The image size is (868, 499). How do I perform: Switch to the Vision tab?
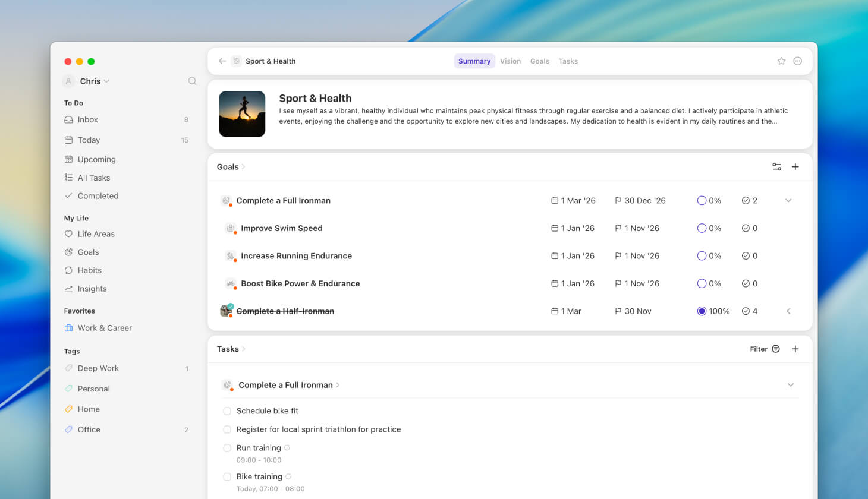point(510,61)
